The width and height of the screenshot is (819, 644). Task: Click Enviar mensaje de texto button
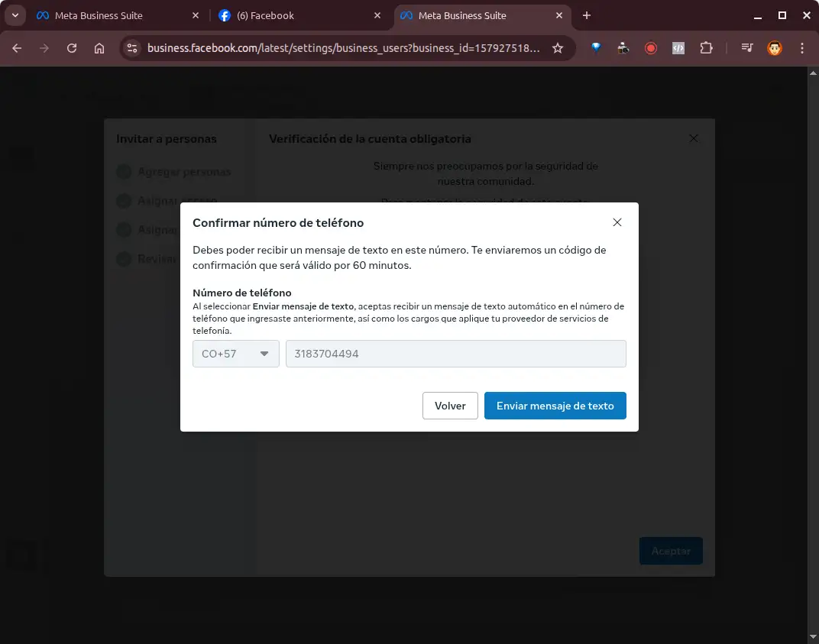pyautogui.click(x=555, y=406)
